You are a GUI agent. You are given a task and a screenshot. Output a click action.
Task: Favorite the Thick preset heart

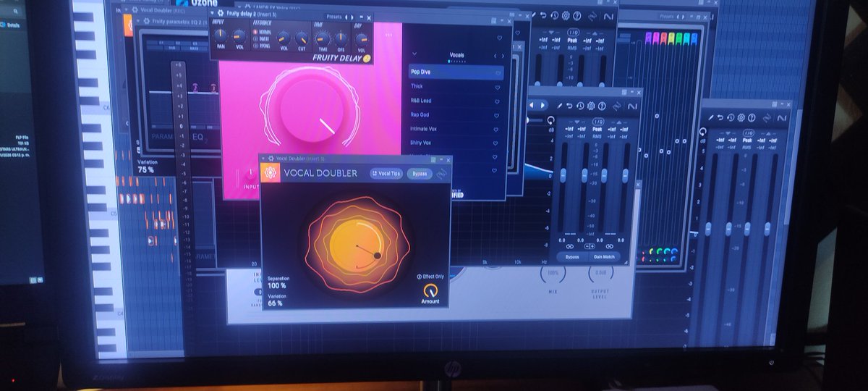tap(498, 87)
